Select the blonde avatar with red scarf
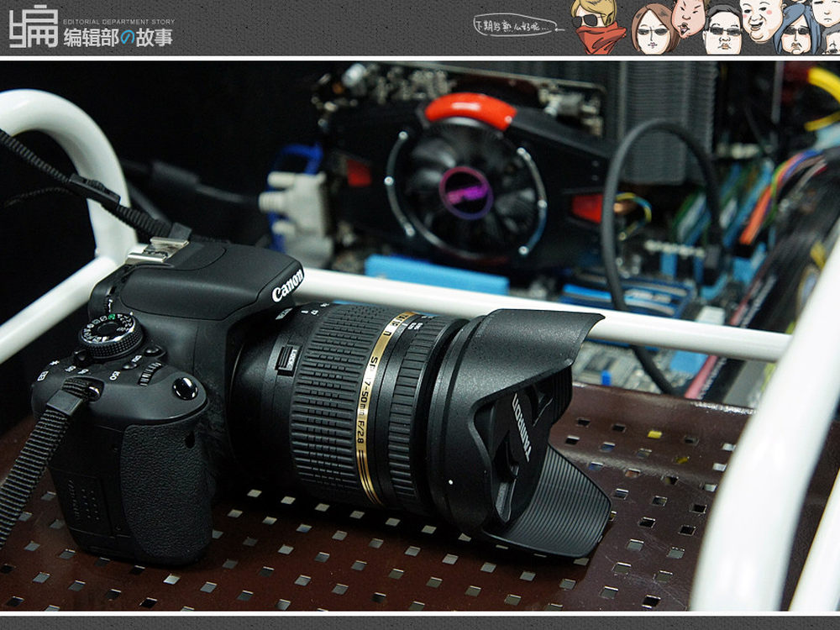Image resolution: width=840 pixels, height=630 pixels. coord(598,27)
